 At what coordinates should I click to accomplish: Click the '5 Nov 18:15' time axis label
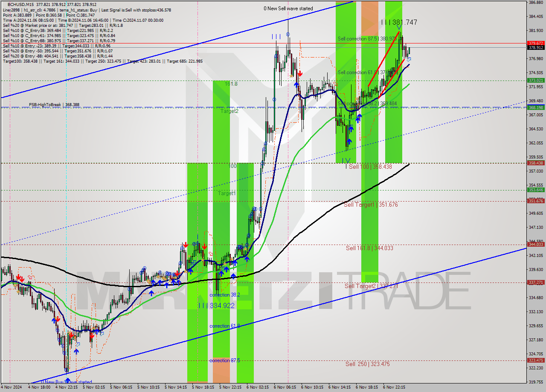pos(203,387)
